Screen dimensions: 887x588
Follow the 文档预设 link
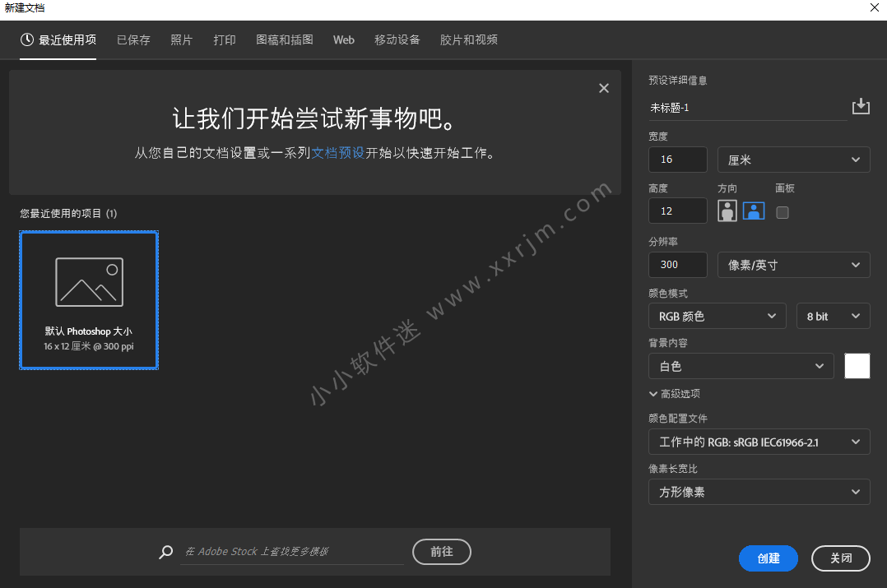(337, 153)
